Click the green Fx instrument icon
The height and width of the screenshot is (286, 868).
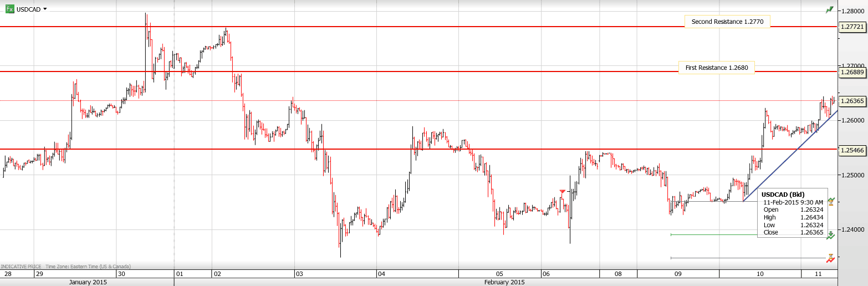(10, 9)
